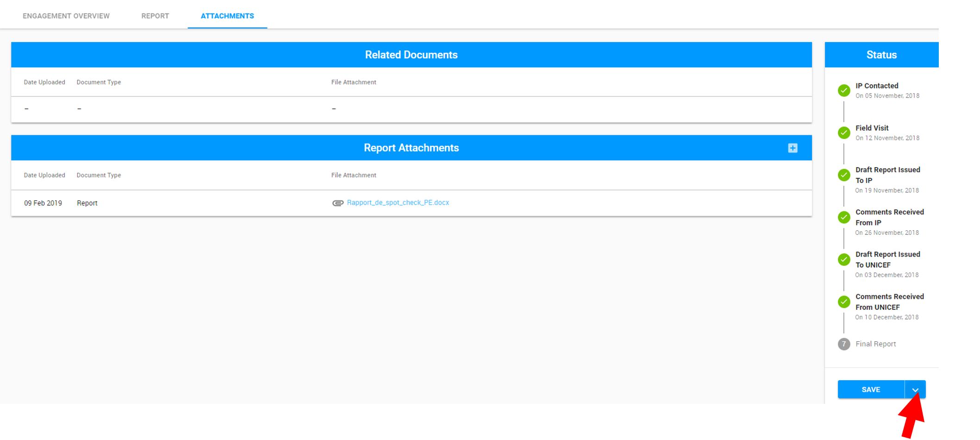This screenshot has width=980, height=440.
Task: Click the 'Report' document type cell
Action: coord(87,203)
